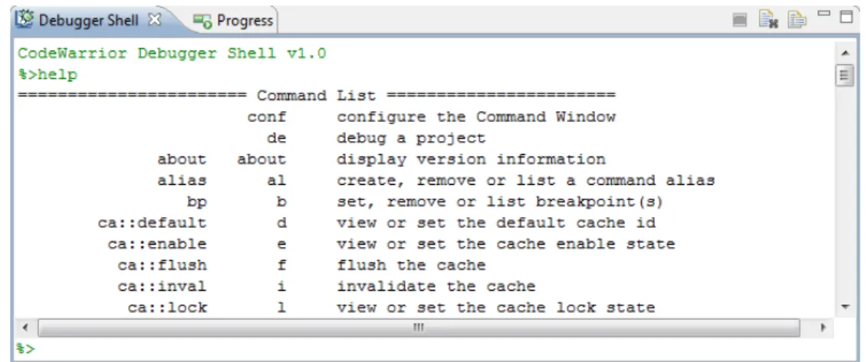868x362 pixels.
Task: Click the horizontal scrollbar thumb
Action: (419, 327)
